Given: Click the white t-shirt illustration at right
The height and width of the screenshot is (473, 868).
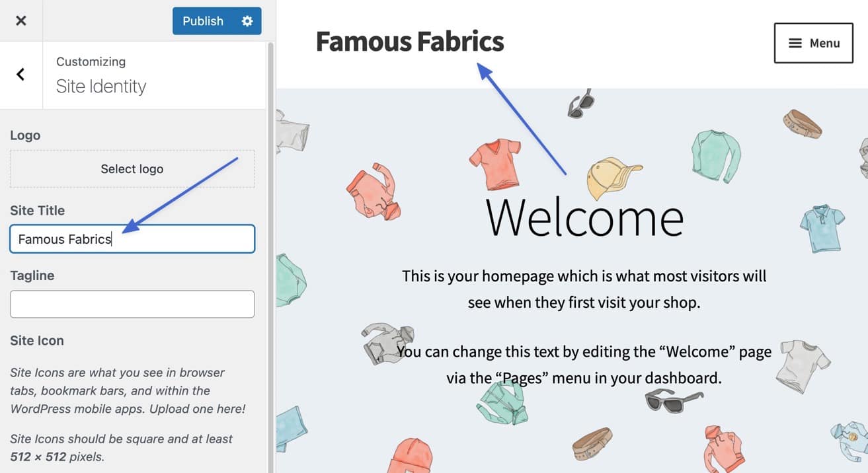Looking at the screenshot, I should (803, 365).
